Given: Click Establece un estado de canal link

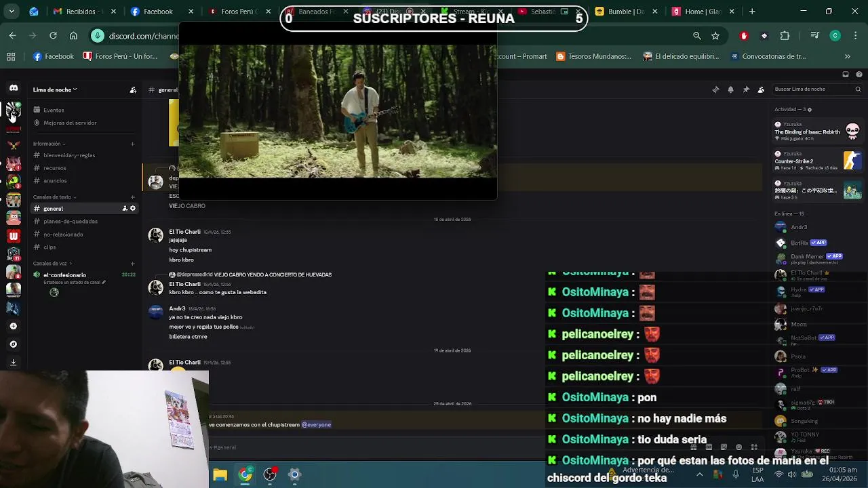Looking at the screenshot, I should pos(75,283).
